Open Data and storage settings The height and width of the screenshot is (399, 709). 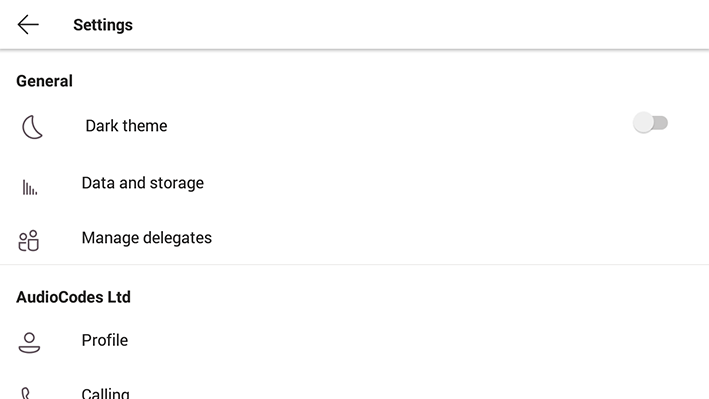point(354,183)
